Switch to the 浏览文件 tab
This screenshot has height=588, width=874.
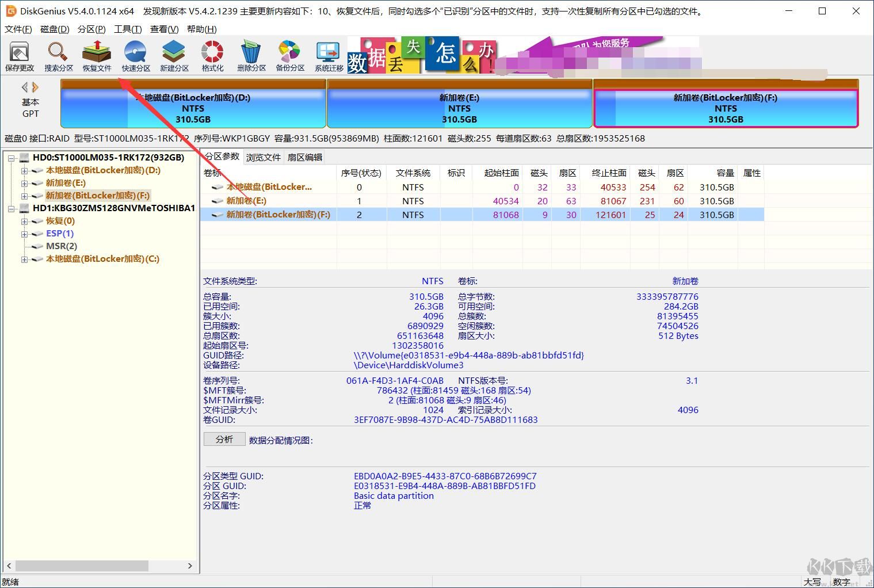263,156
